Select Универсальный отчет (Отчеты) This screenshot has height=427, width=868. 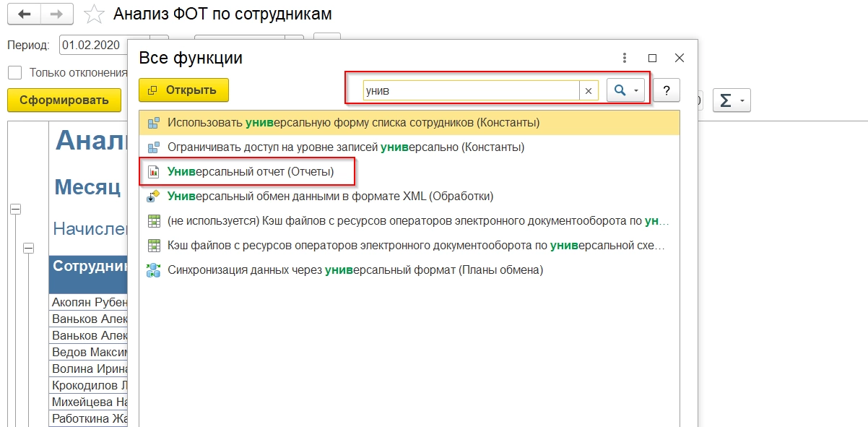click(409, 172)
